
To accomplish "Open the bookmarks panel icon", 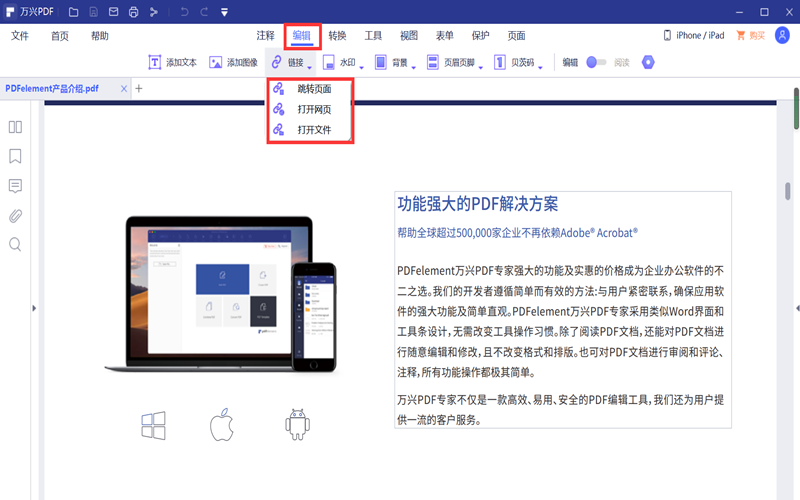I will pyautogui.click(x=15, y=157).
